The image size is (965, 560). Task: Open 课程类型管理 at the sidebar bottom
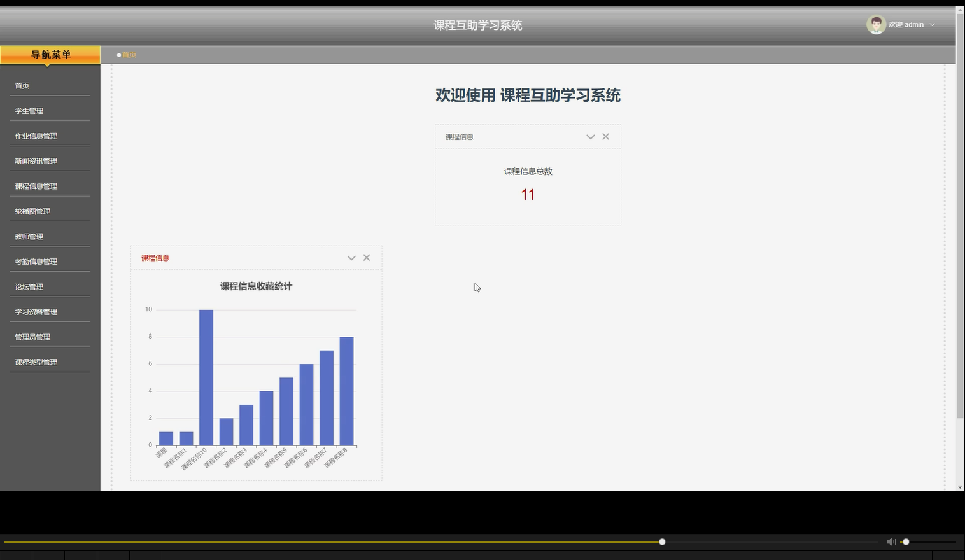pyautogui.click(x=36, y=361)
